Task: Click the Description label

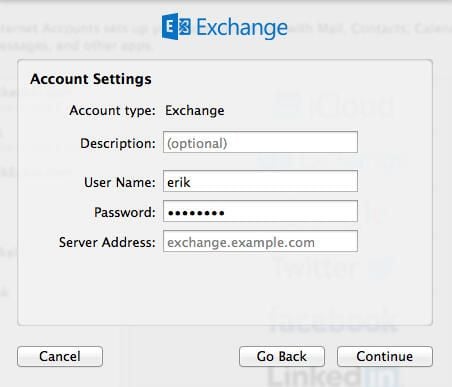Action: click(118, 144)
